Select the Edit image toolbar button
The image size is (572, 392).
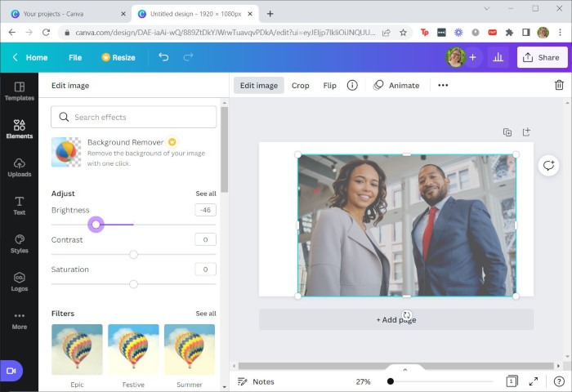259,85
